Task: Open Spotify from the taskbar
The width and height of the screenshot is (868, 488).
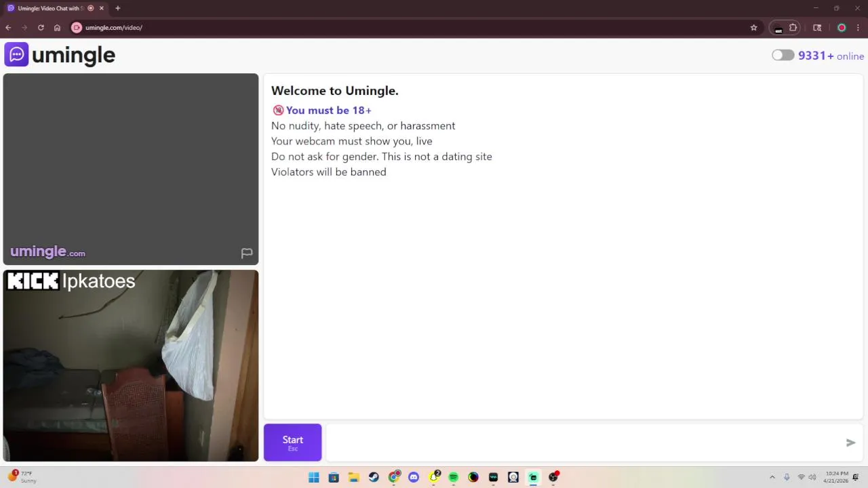Action: 454,477
